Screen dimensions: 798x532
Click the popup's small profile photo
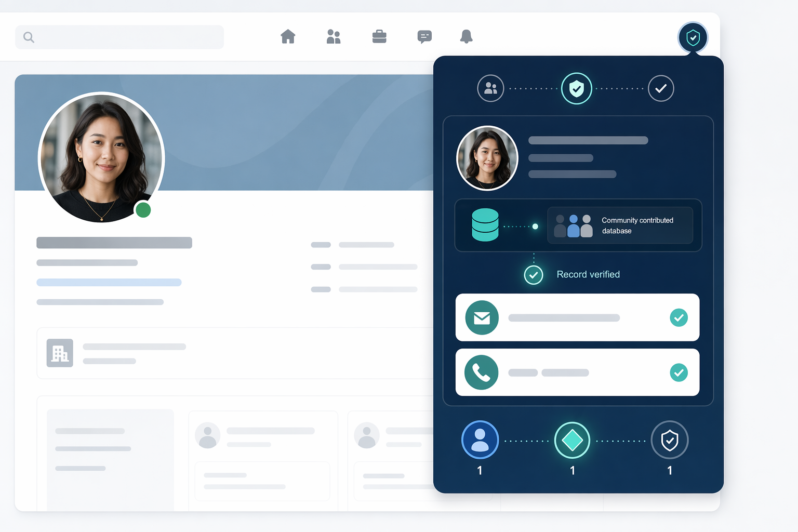487,158
